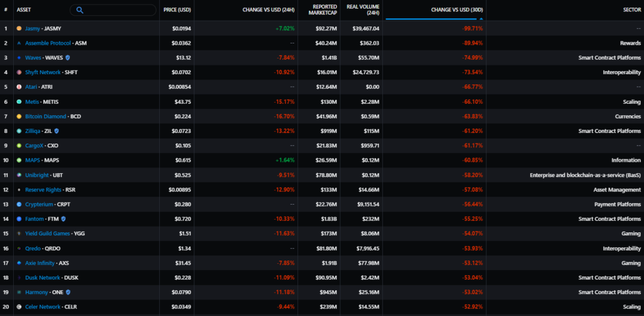Click the Metis coin logo icon
Image resolution: width=644 pixels, height=316 pixels.
19,102
